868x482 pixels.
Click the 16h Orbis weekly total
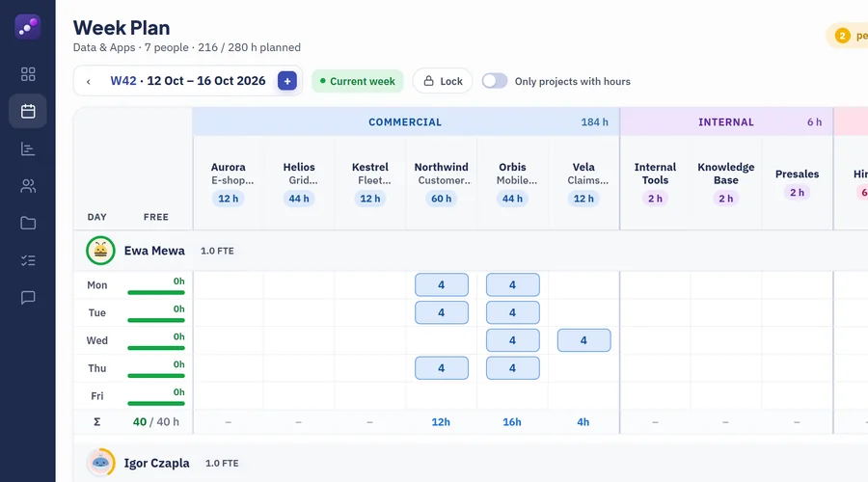(512, 422)
